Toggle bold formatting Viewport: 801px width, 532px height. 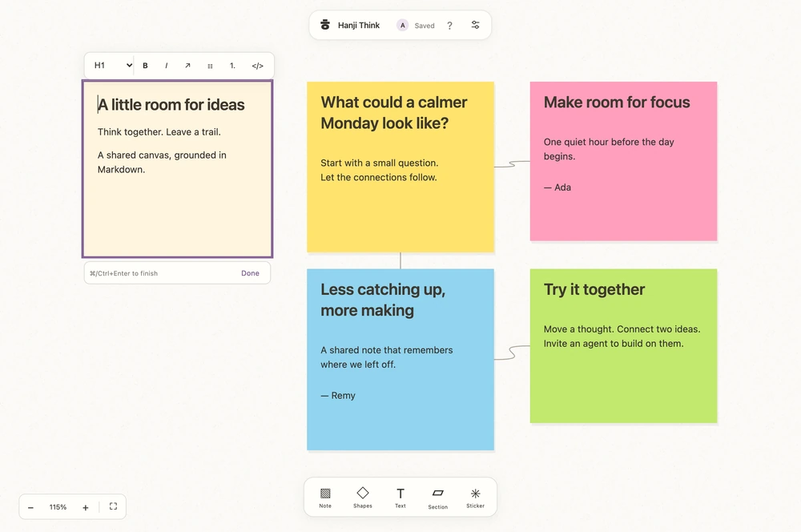click(145, 66)
